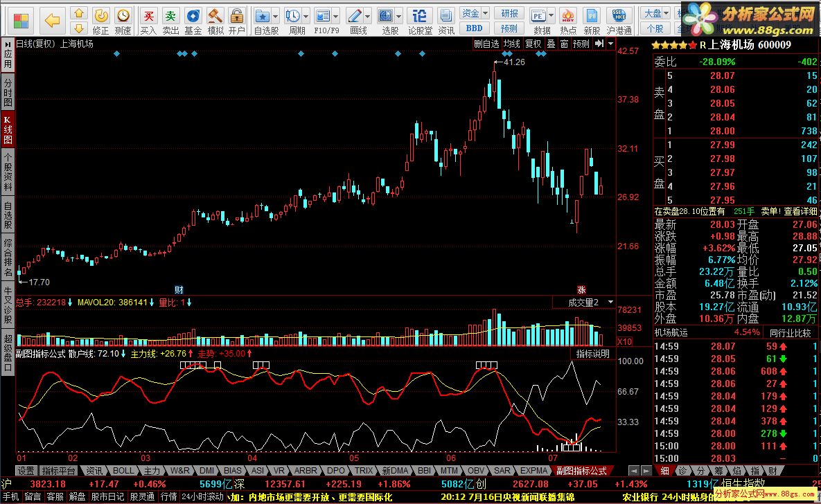Expand the 周期 period dropdown arrow
The height and width of the screenshot is (504, 821).
[x=306, y=17]
